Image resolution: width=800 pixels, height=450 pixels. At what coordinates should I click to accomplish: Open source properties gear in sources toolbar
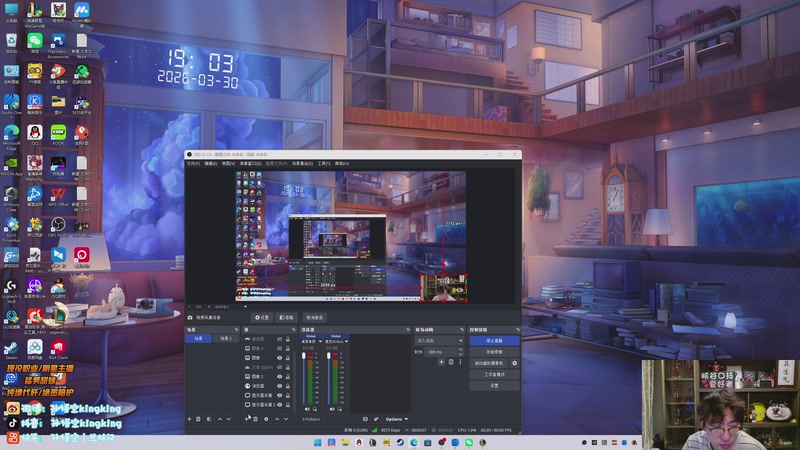(x=266, y=419)
